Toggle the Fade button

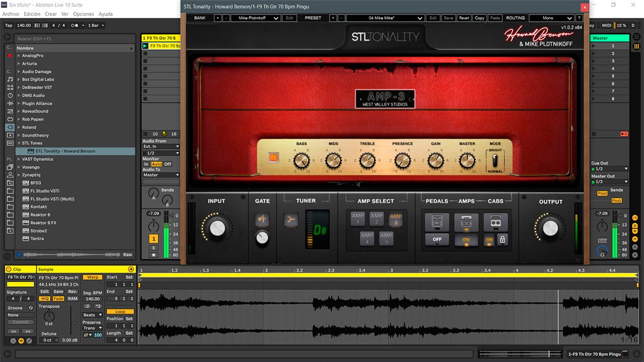(x=58, y=299)
